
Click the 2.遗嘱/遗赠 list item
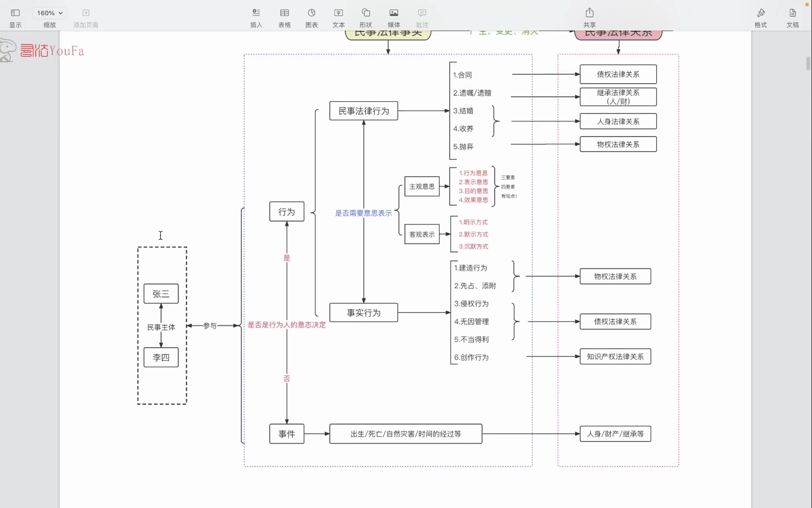(x=472, y=93)
